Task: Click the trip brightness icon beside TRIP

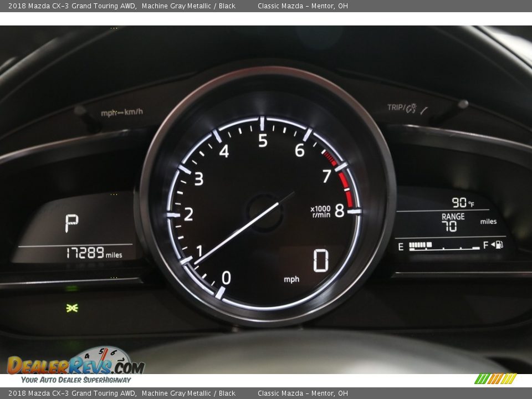Action: [x=411, y=109]
